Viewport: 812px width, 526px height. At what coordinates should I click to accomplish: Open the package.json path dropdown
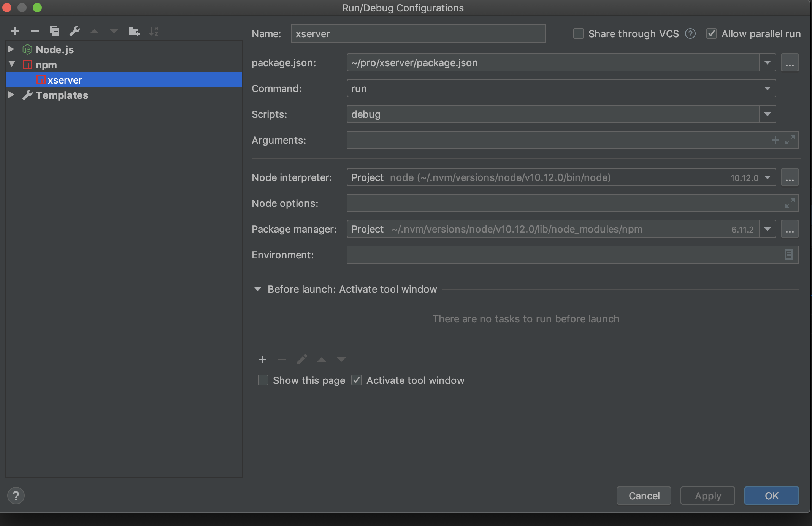pyautogui.click(x=768, y=63)
